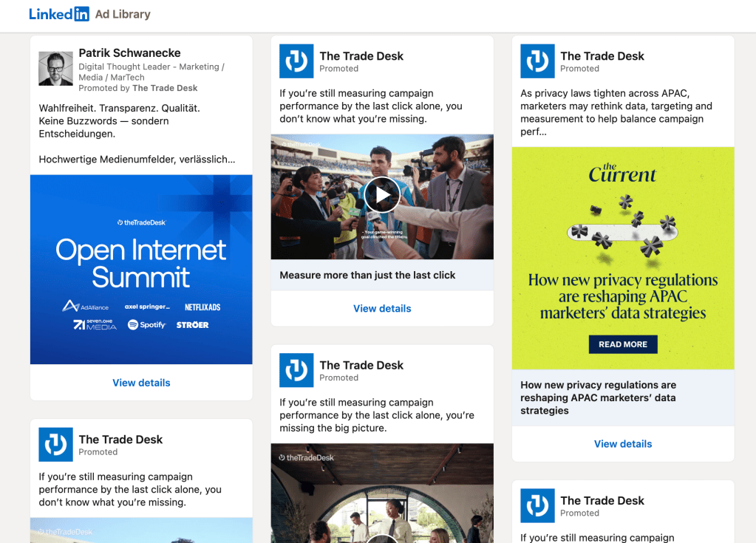Viewport: 756px width, 543px height.
Task: Click 'The Trade Desk' in 'Promoted by' line
Action: pyautogui.click(x=165, y=88)
